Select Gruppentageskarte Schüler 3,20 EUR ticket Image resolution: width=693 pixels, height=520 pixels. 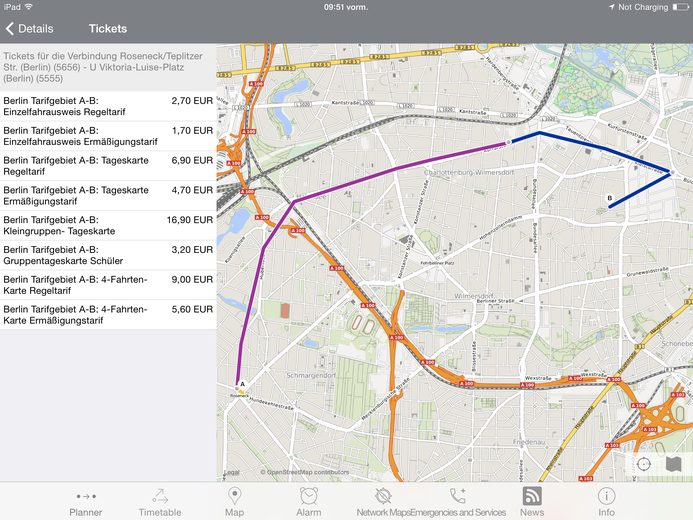pos(108,255)
